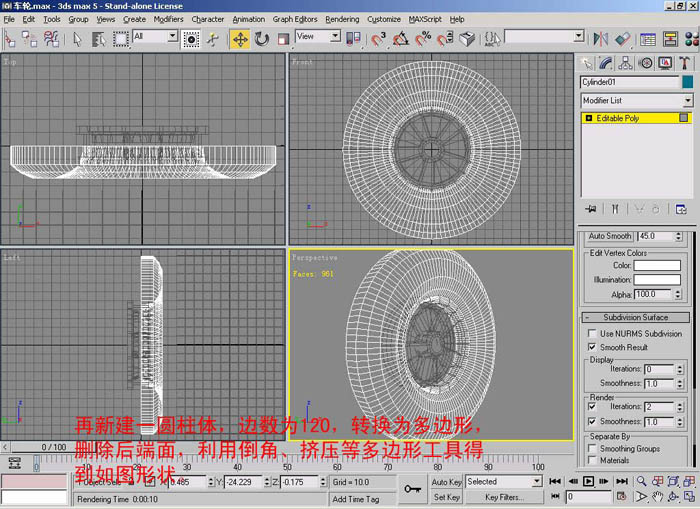
Task: Click Configure Modifier Sets icon
Action: [x=681, y=209]
